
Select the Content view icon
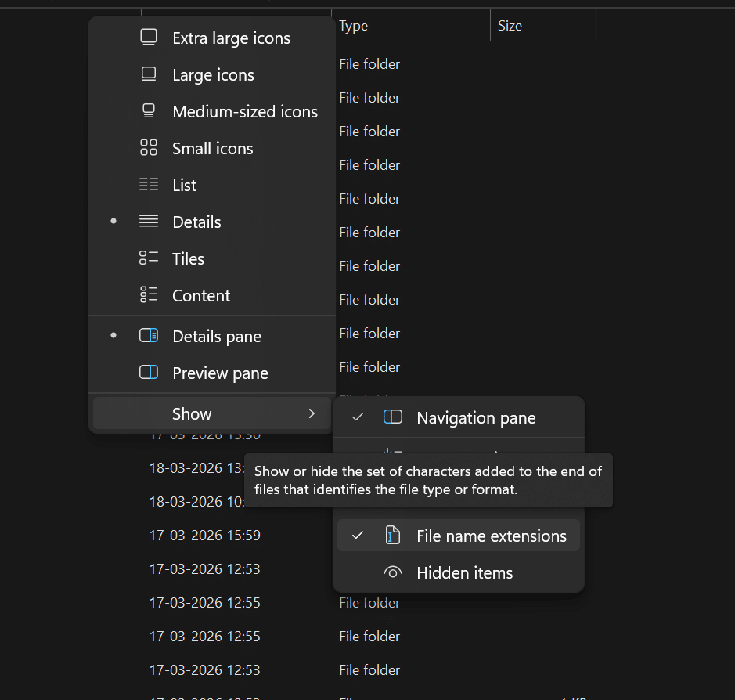149,295
